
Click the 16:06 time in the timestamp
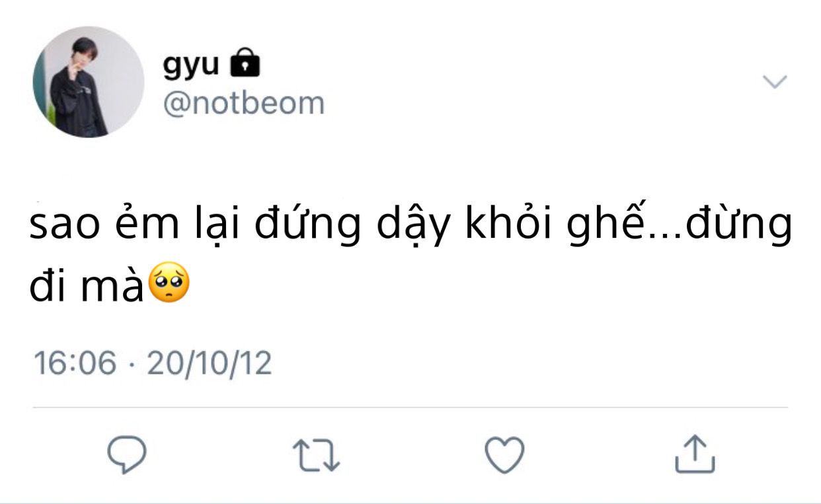tap(75, 363)
